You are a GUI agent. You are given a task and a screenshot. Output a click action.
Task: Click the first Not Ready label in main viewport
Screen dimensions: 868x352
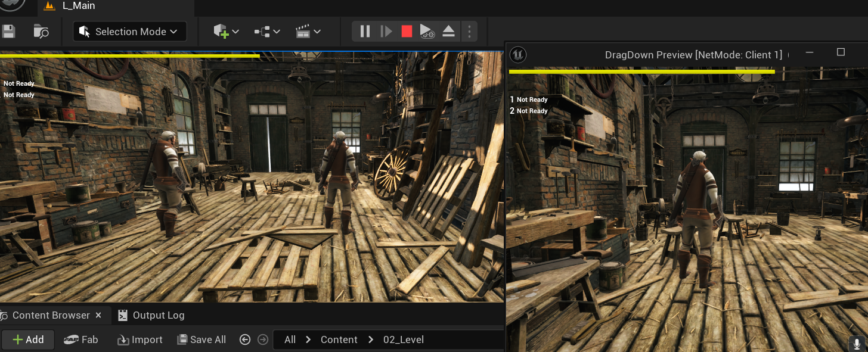point(19,84)
